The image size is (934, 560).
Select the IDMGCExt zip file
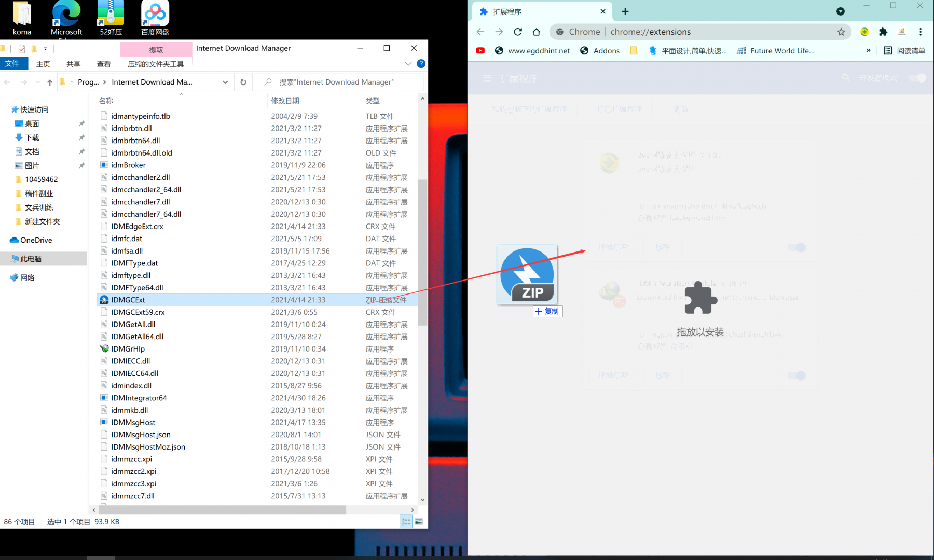(x=257, y=300)
